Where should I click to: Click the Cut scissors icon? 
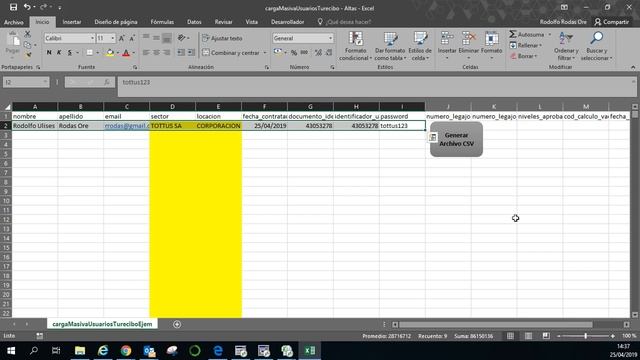tap(27, 34)
